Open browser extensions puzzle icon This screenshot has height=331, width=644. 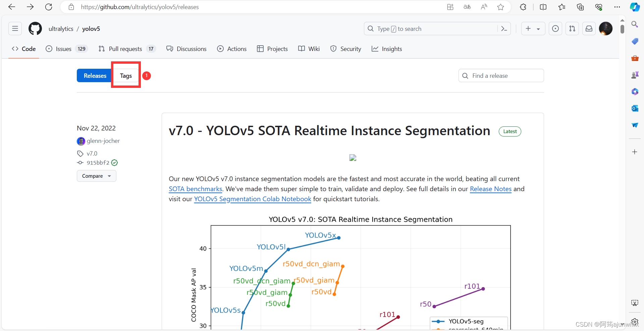[523, 7]
